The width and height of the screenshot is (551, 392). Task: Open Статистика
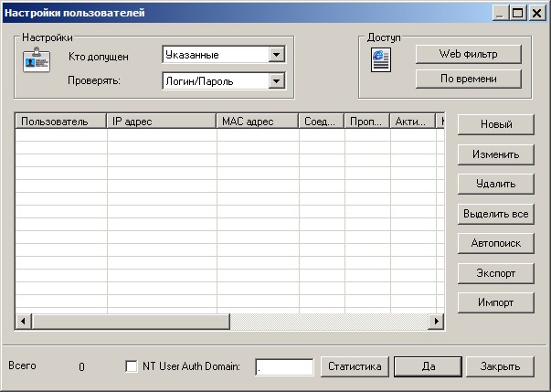pyautogui.click(x=355, y=366)
